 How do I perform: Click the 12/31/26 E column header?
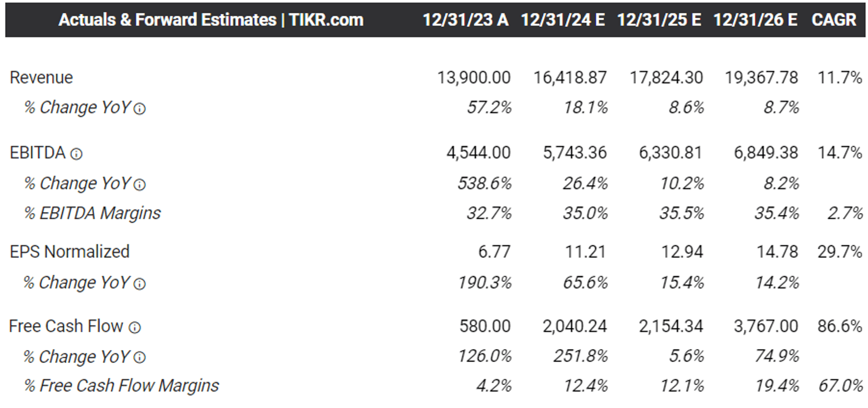tap(755, 20)
